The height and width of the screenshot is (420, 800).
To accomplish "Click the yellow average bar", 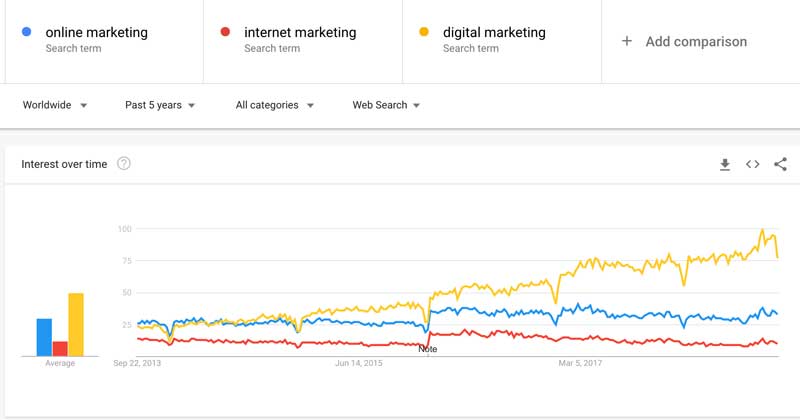I will click(x=76, y=325).
